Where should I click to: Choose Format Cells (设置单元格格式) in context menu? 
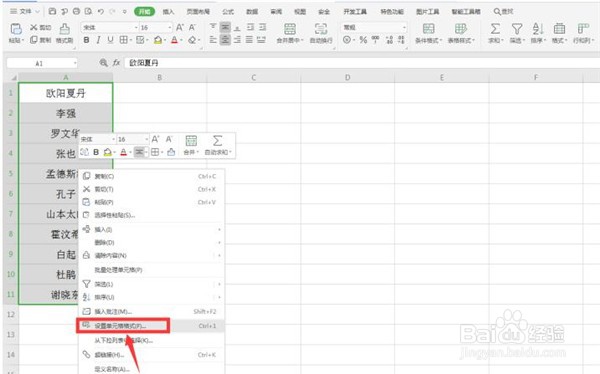[x=151, y=326]
